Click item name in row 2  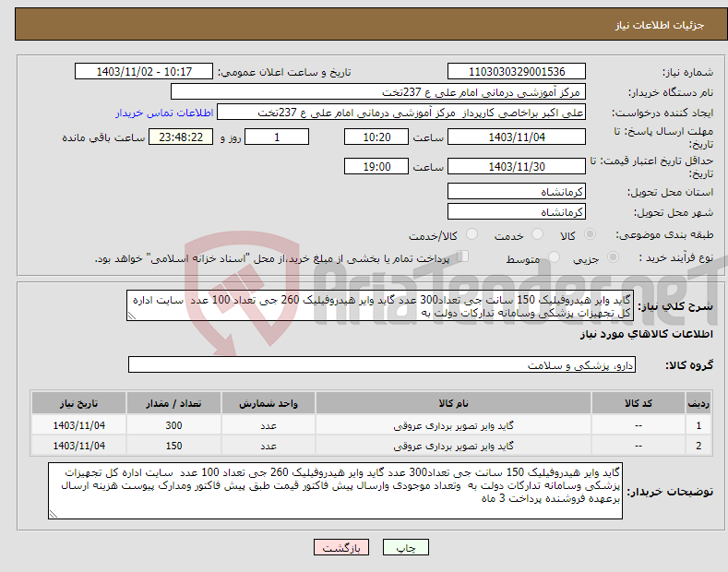coord(453,446)
